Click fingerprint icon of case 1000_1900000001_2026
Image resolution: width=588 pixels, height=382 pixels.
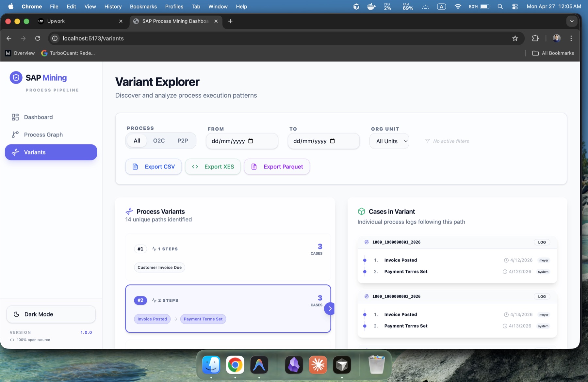[367, 242]
